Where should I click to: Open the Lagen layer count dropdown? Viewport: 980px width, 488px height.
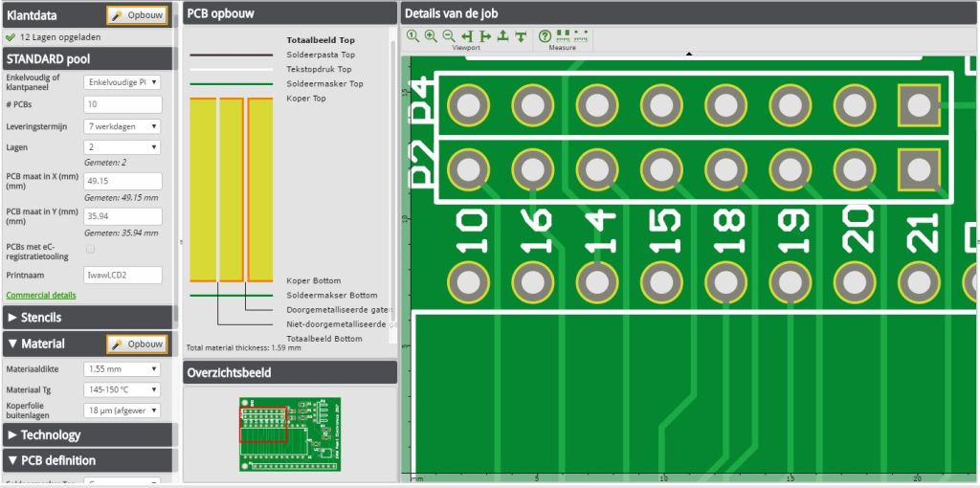coord(122,147)
